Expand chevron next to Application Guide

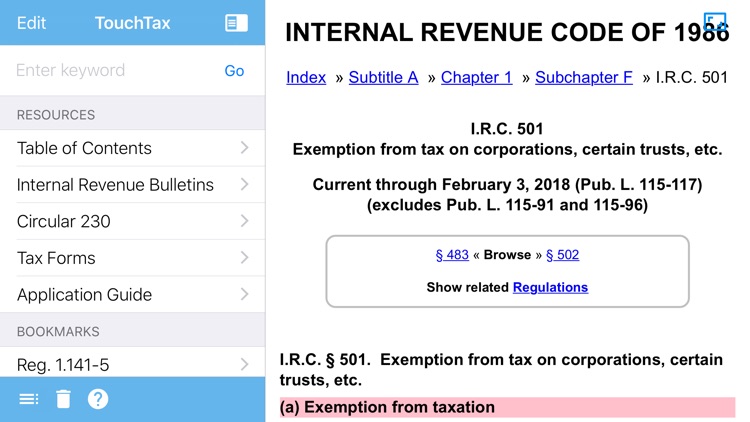(x=244, y=294)
